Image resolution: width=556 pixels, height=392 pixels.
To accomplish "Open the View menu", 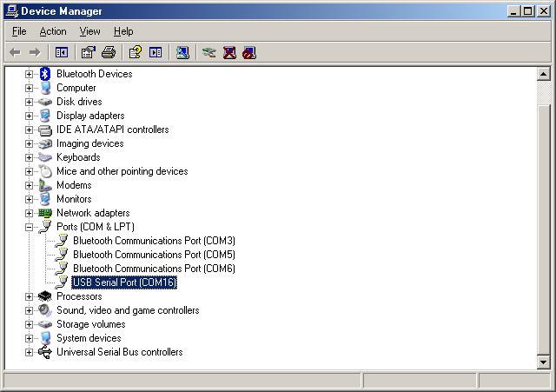I will point(89,31).
